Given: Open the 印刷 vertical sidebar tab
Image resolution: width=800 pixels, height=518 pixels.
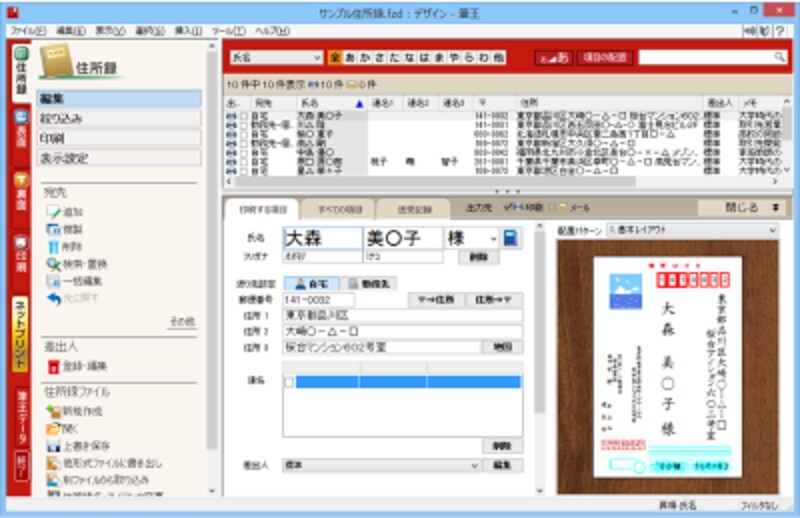Looking at the screenshot, I should [21, 254].
